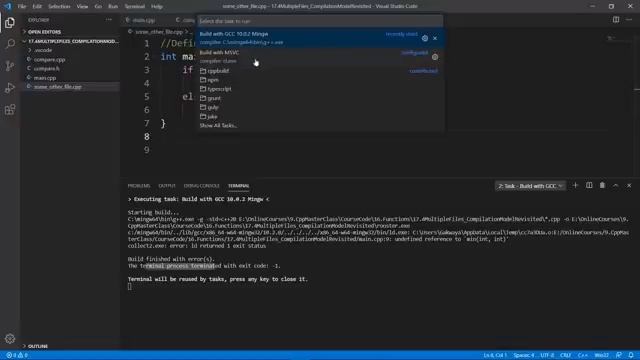Open the cppbuild task folder

pos(320,71)
